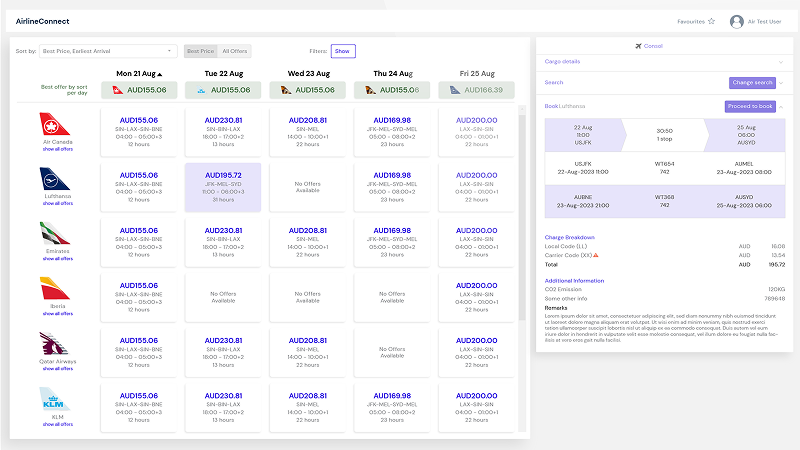Click the Fri 25 Aug column header
The width and height of the screenshot is (800, 450).
point(477,73)
